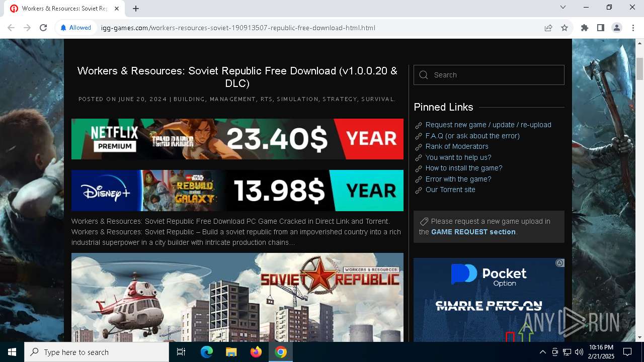Open the Extensions puzzle icon
The image size is (644, 362).
point(585,28)
